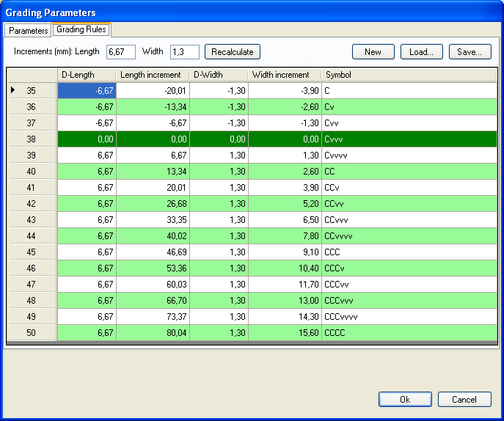Select row header for size 38

point(32,139)
